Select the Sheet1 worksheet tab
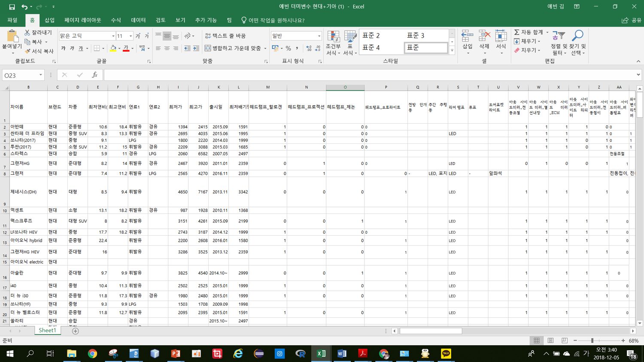This screenshot has height=362, width=644. tap(47, 330)
